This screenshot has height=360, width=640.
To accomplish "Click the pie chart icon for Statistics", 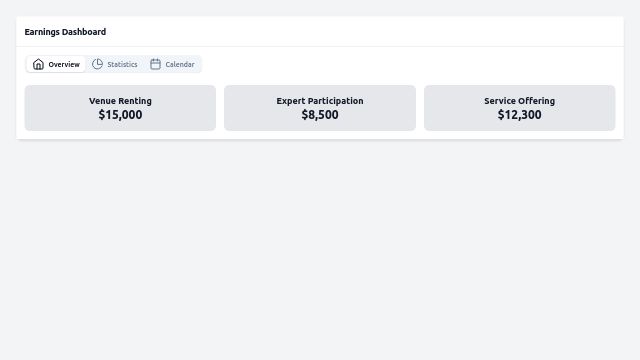I will coord(97,64).
